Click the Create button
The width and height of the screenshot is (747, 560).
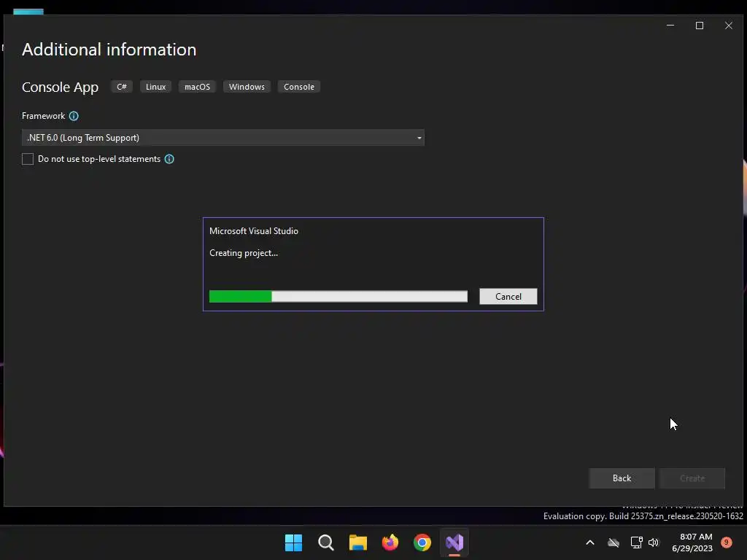(692, 478)
